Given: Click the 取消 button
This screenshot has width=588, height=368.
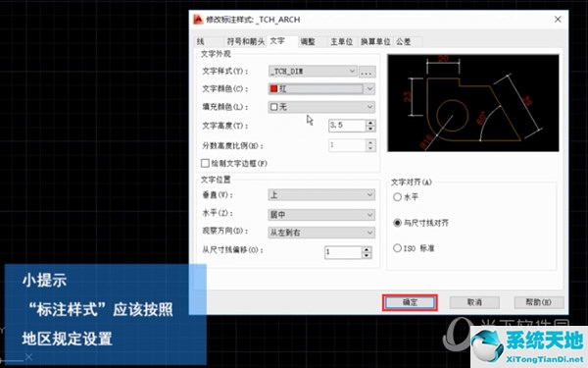Looking at the screenshot, I should [x=474, y=302].
